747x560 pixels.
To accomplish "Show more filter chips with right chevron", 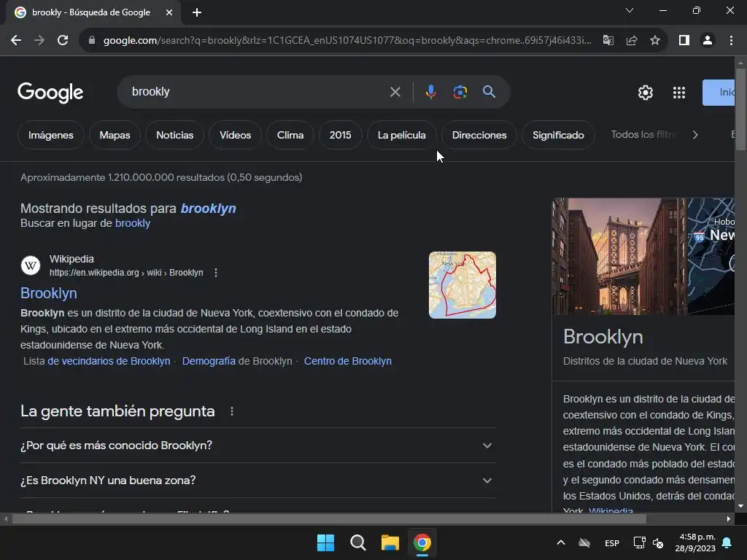I will point(695,135).
